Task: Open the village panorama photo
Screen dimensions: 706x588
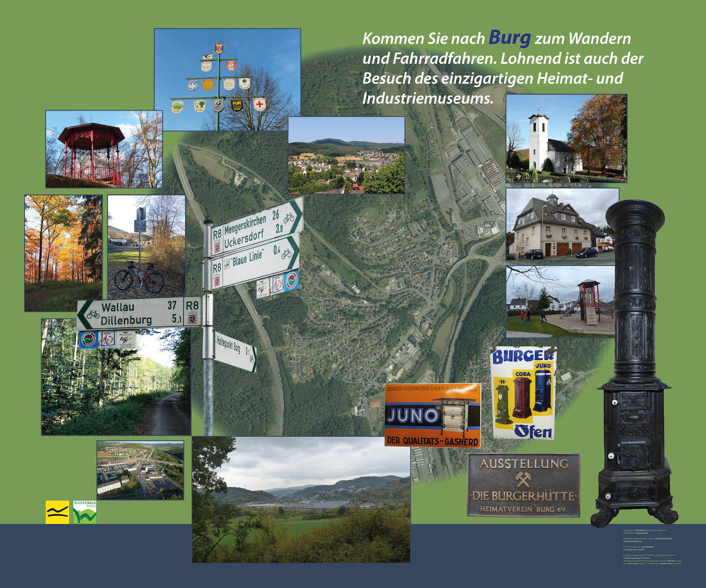Action: 346,155
